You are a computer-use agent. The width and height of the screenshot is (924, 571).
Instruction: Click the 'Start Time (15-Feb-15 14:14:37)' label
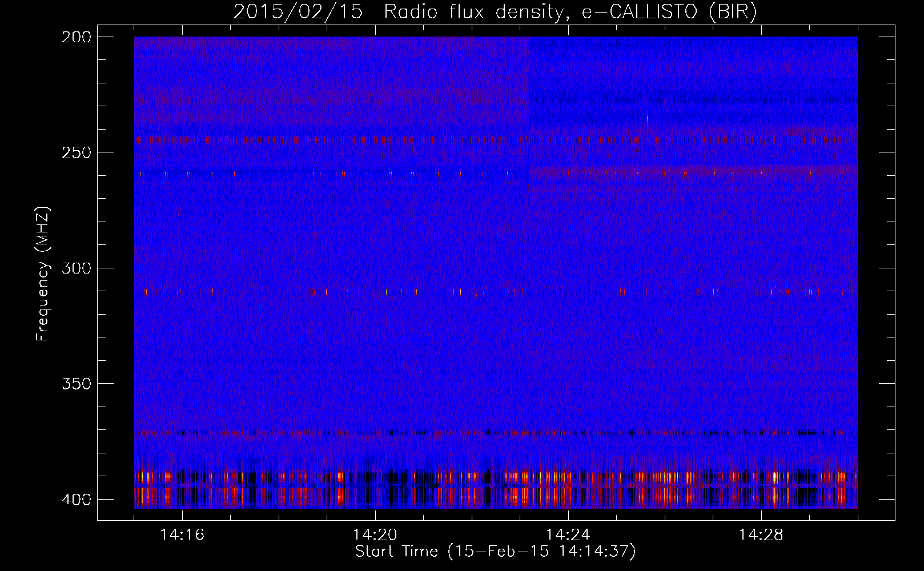pyautogui.click(x=495, y=552)
